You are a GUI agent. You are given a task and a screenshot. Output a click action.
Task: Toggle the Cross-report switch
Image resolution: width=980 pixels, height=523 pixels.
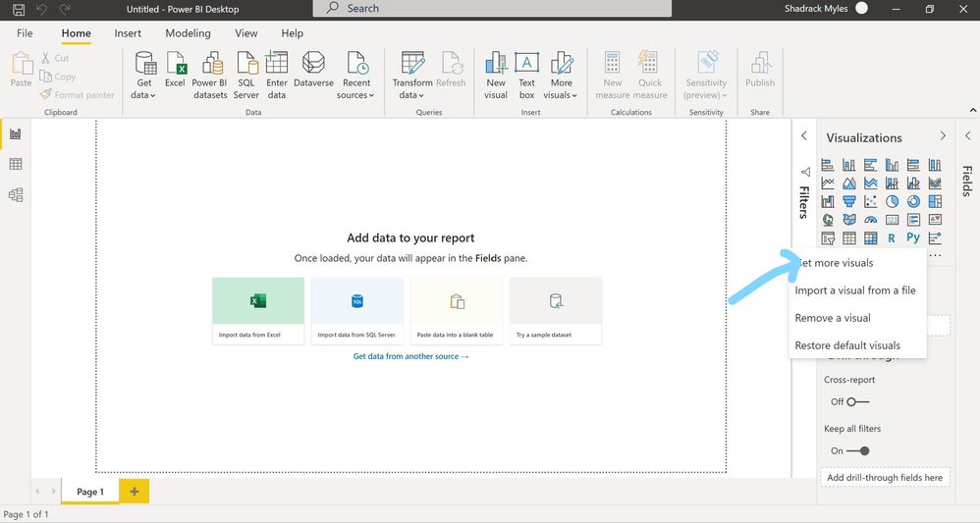click(x=858, y=401)
